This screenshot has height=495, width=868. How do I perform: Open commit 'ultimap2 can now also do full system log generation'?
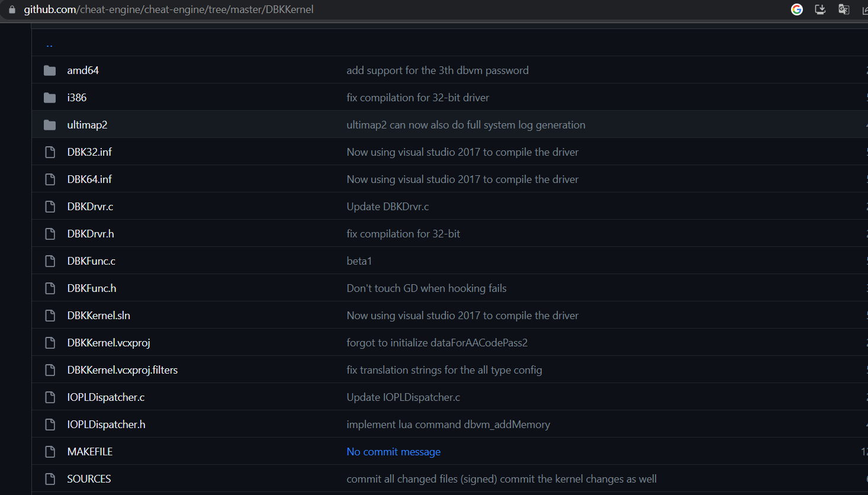click(466, 125)
